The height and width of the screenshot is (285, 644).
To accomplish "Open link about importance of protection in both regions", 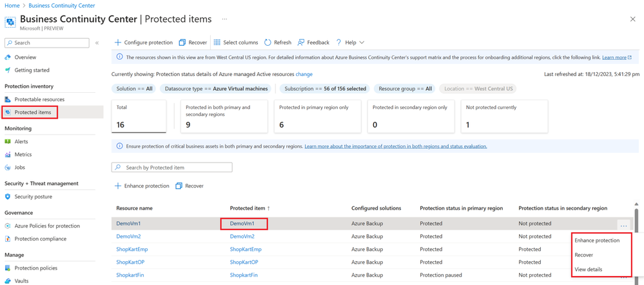I will [396, 146].
